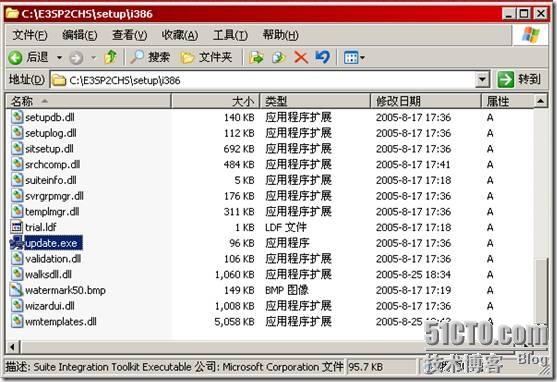Select the templmgr.dll file icon
Viewport: 557px width, 382px height.
point(17,211)
